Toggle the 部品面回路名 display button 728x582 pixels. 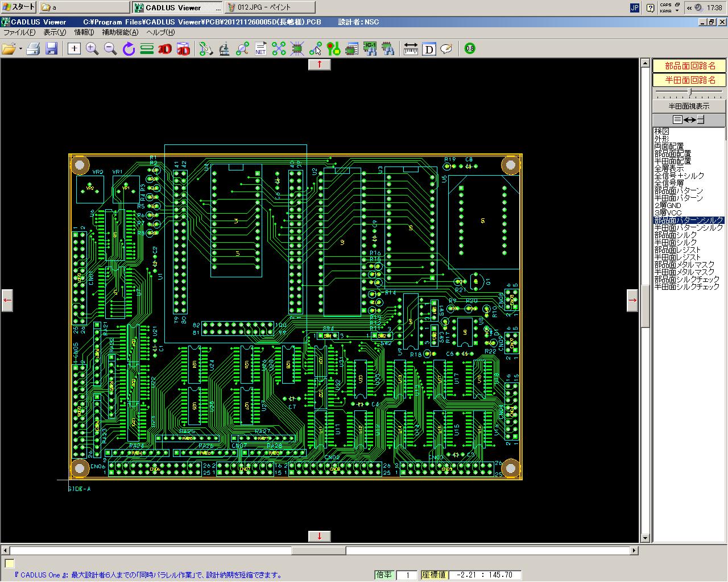(x=689, y=66)
